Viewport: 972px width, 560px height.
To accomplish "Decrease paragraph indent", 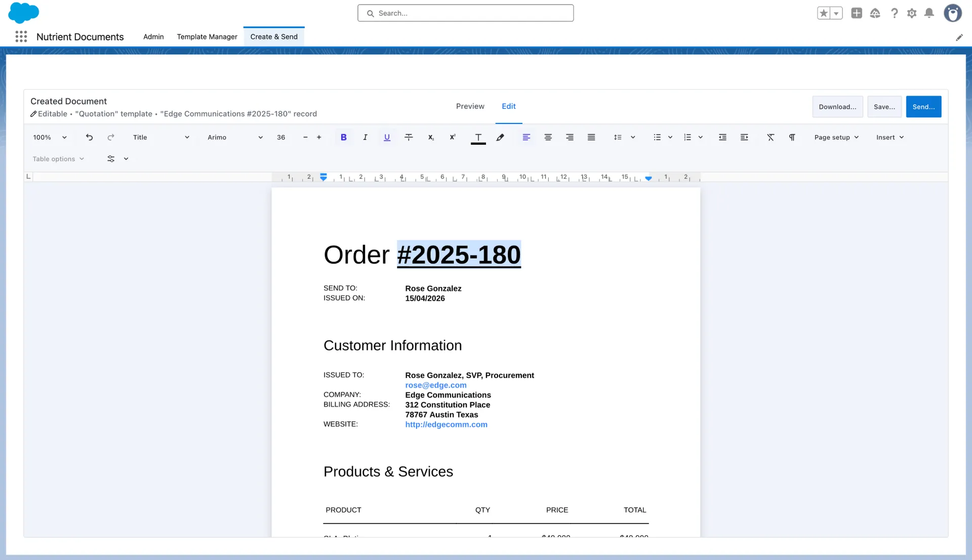I will pos(722,137).
